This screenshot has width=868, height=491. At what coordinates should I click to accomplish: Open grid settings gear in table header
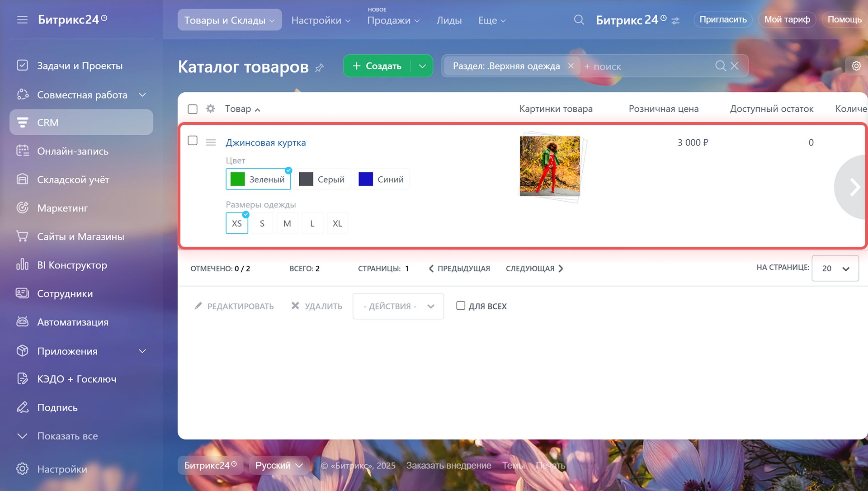210,109
